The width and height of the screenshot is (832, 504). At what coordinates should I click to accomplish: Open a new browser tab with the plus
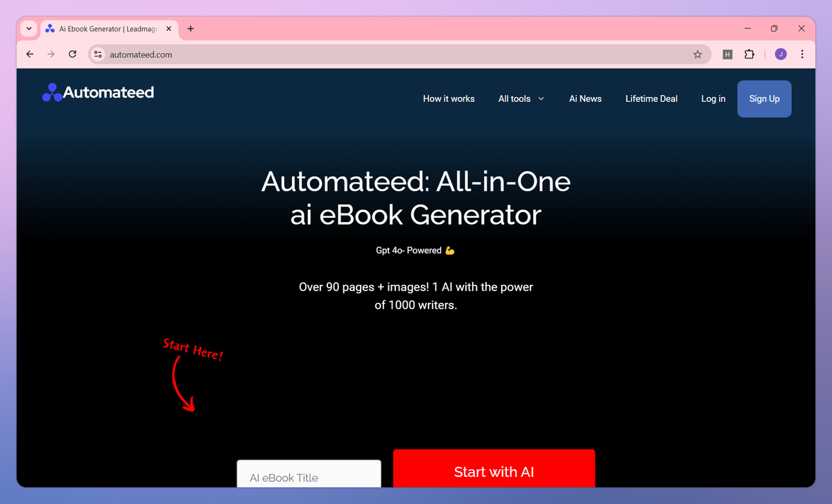pyautogui.click(x=191, y=28)
